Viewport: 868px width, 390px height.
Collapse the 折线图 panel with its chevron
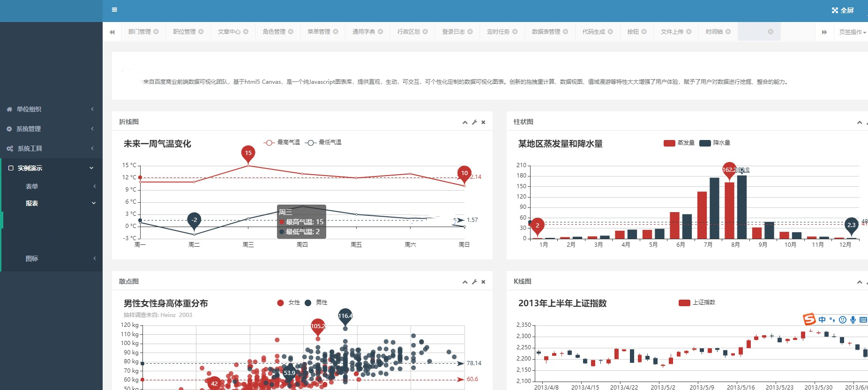(x=465, y=122)
